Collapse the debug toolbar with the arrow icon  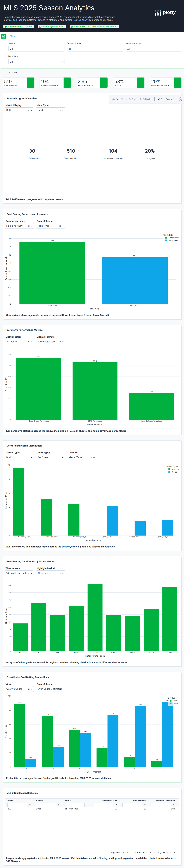pos(181,99)
